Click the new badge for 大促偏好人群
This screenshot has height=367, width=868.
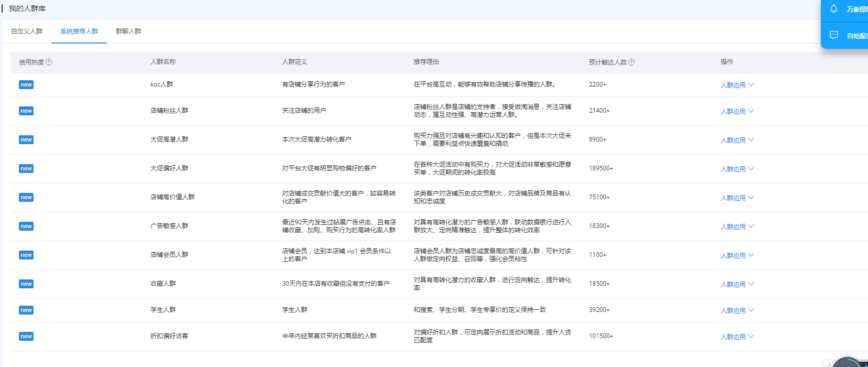(26, 168)
